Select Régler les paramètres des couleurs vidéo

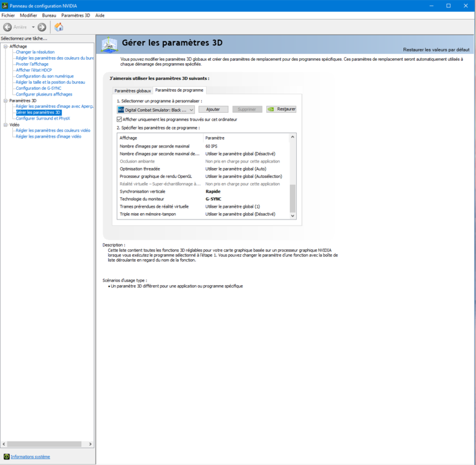pyautogui.click(x=53, y=131)
